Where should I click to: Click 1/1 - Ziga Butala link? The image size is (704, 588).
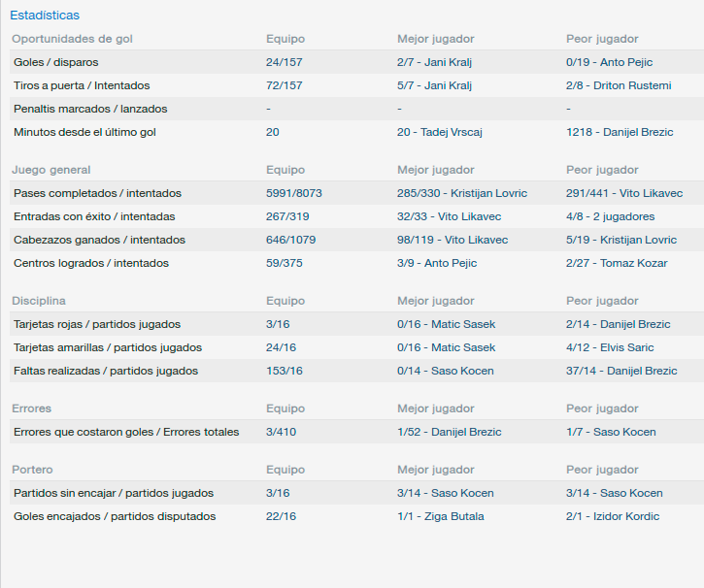pyautogui.click(x=441, y=516)
